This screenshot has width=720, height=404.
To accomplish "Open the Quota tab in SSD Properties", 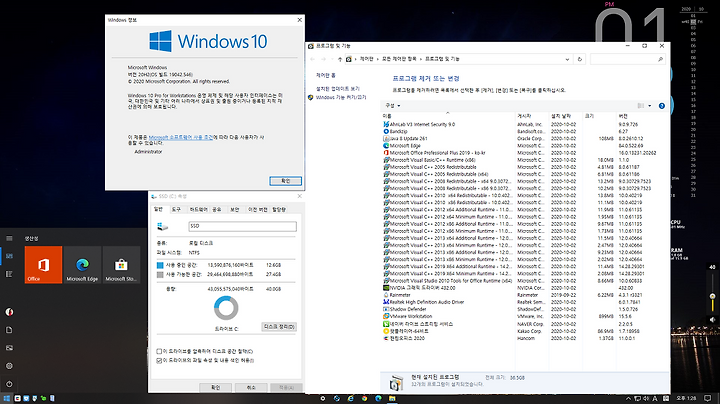I will (279, 209).
